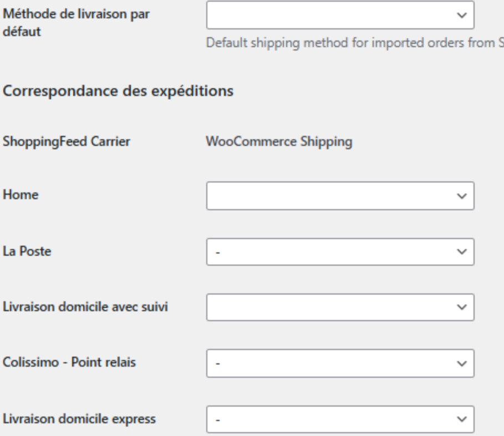Open Livraison domicile express dropdown
The width and height of the screenshot is (504, 436).
pyautogui.click(x=339, y=419)
